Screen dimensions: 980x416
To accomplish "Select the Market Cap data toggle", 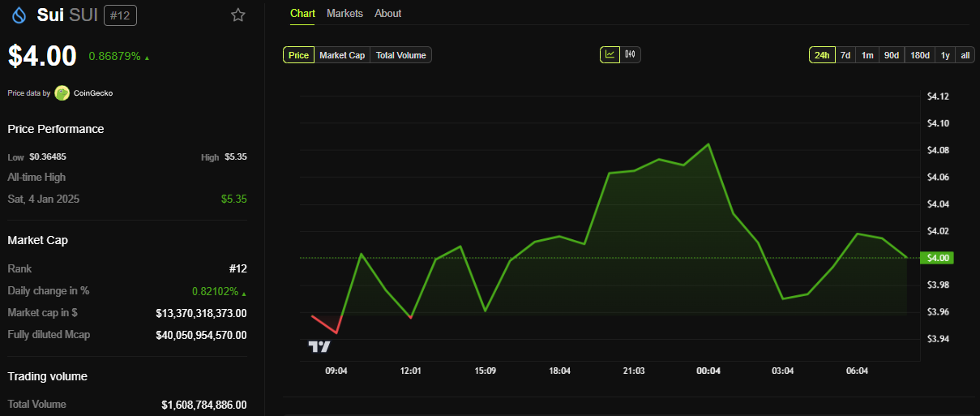I will (x=342, y=55).
